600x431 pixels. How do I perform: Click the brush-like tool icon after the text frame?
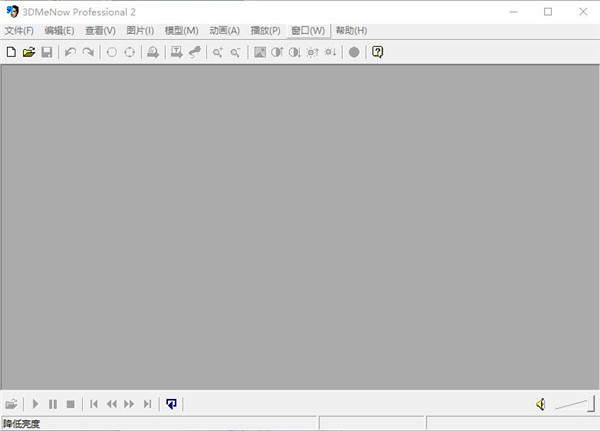click(195, 52)
